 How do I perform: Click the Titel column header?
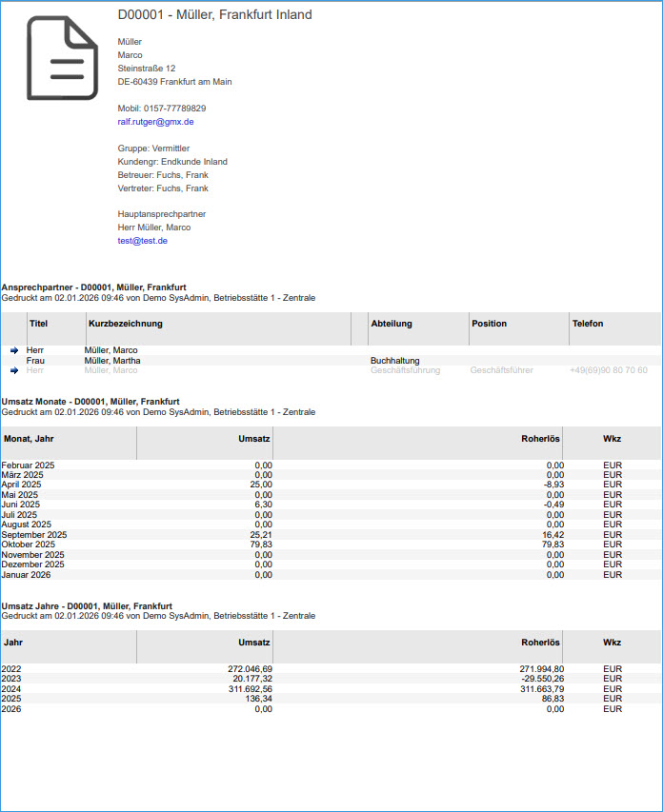(39, 324)
